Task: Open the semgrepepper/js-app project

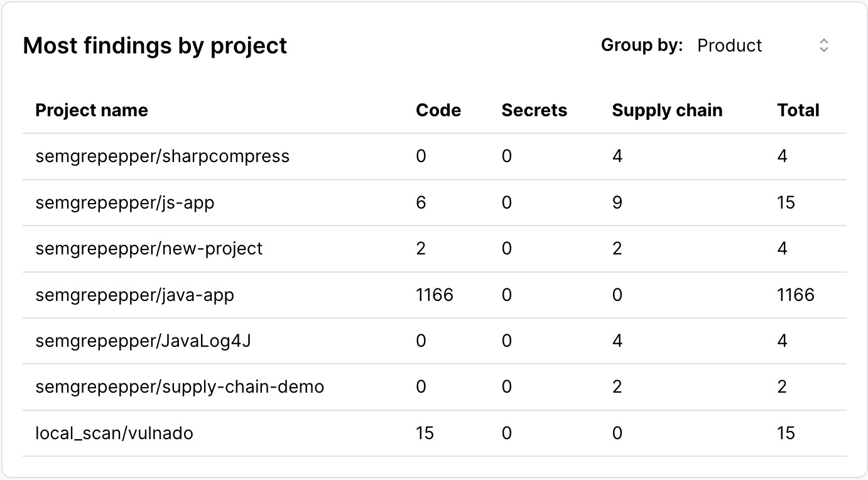Action: pyautogui.click(x=122, y=202)
